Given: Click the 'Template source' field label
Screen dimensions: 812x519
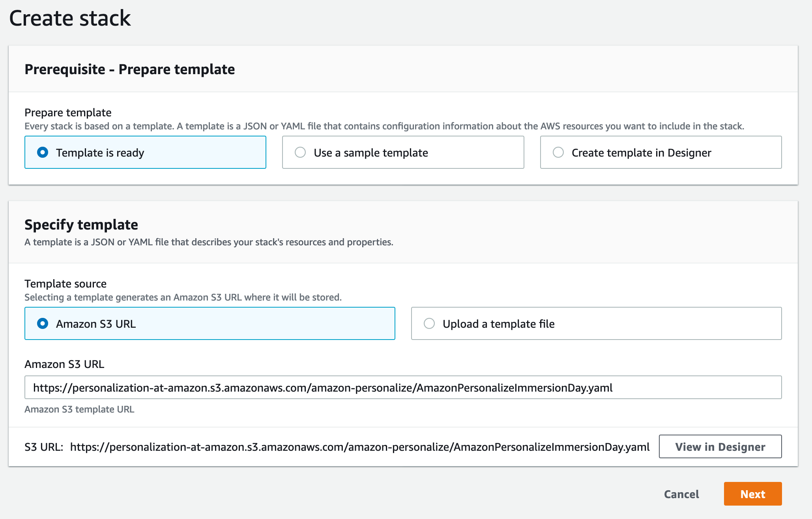Looking at the screenshot, I should 65,284.
